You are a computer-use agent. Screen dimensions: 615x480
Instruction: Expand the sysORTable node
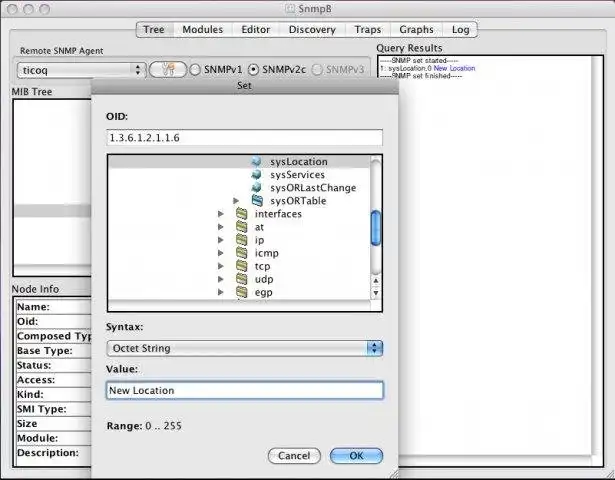(236, 201)
